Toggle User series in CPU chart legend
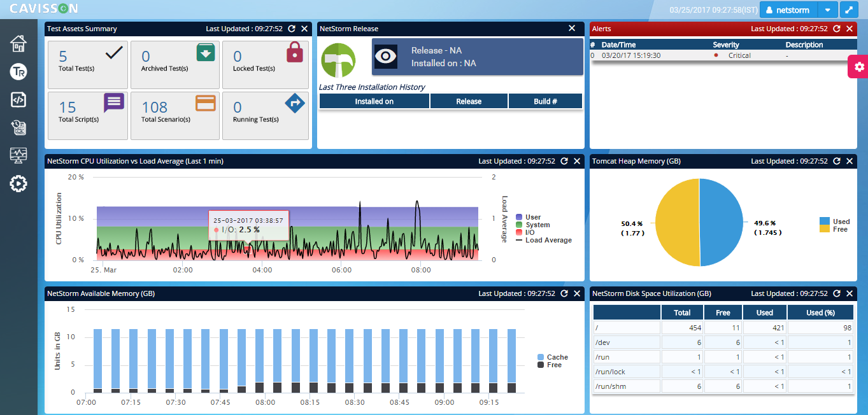 [529, 217]
